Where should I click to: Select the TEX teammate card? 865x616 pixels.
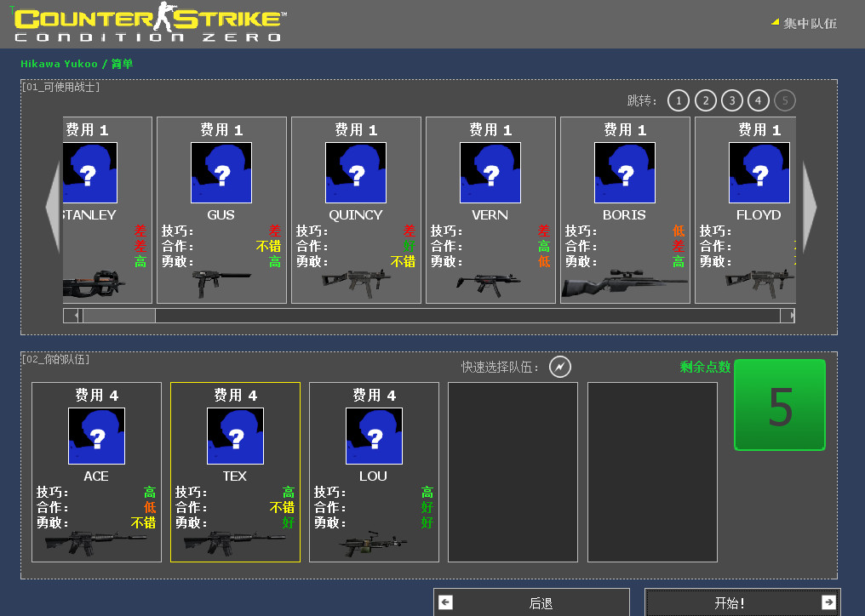[x=235, y=472]
